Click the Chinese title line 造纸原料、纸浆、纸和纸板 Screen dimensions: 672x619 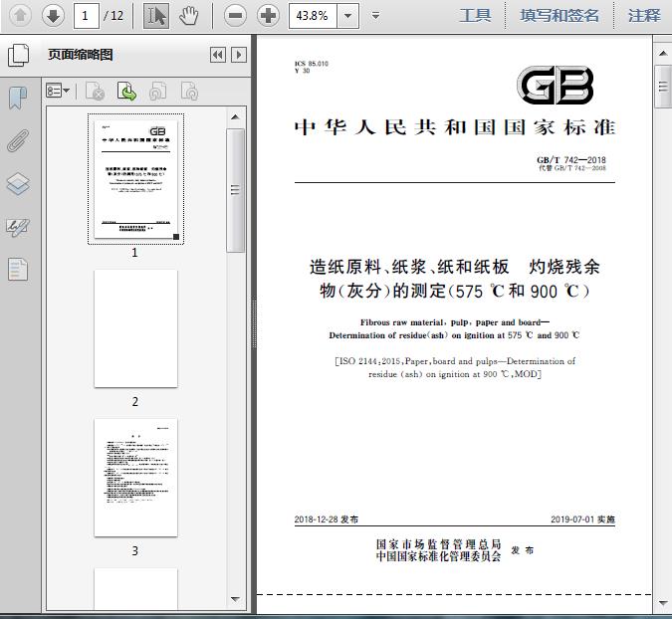tap(409, 267)
